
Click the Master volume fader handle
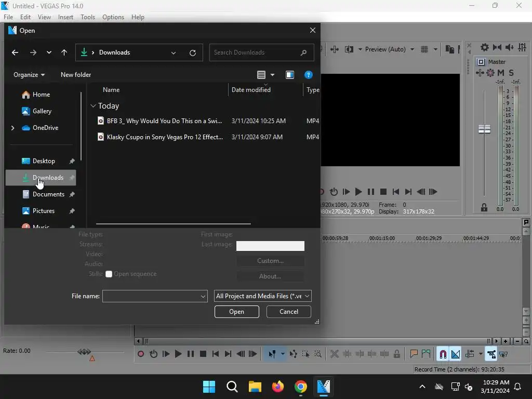[485, 129]
